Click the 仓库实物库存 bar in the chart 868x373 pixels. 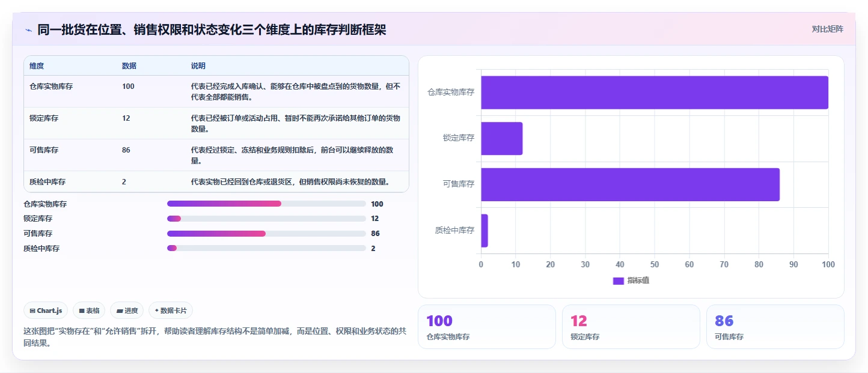tap(655, 92)
